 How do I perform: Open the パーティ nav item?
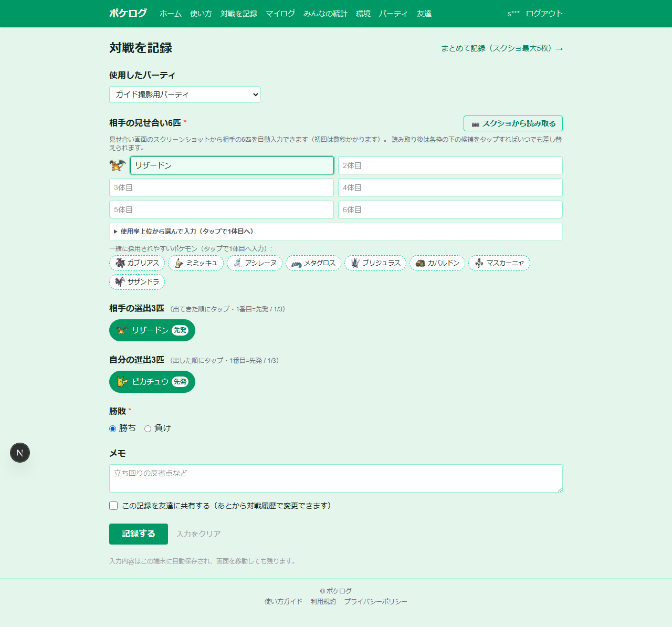point(394,14)
